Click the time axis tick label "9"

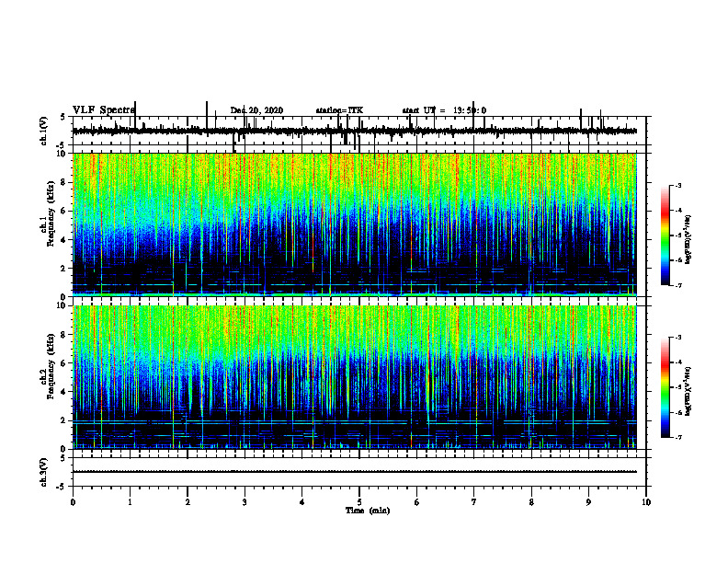pyautogui.click(x=588, y=502)
